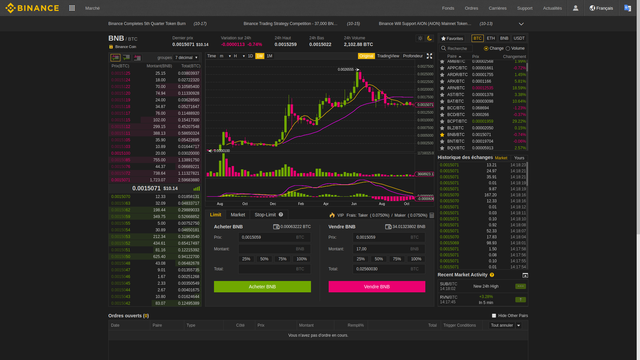Open Recent Market Activity in popup window

coord(525,275)
